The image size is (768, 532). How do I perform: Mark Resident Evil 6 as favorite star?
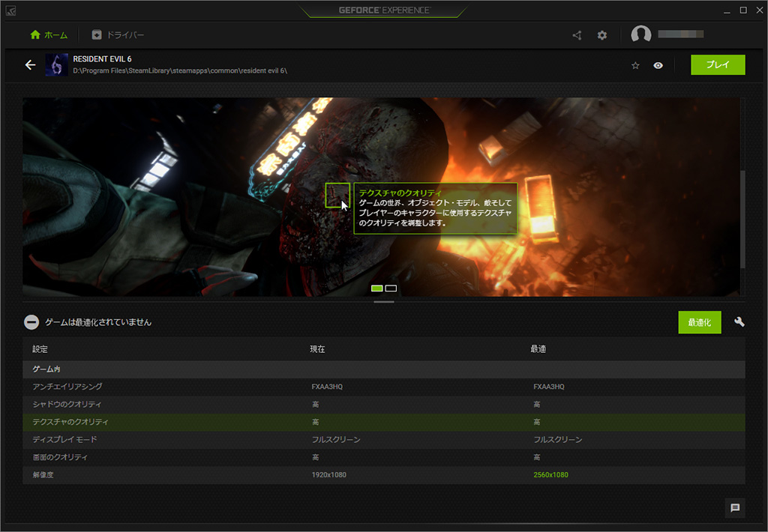(x=635, y=65)
